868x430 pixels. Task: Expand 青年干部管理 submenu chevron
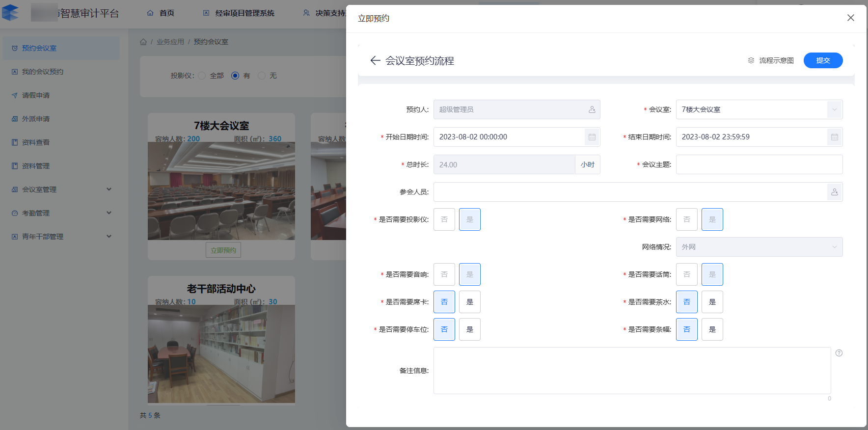tap(109, 236)
